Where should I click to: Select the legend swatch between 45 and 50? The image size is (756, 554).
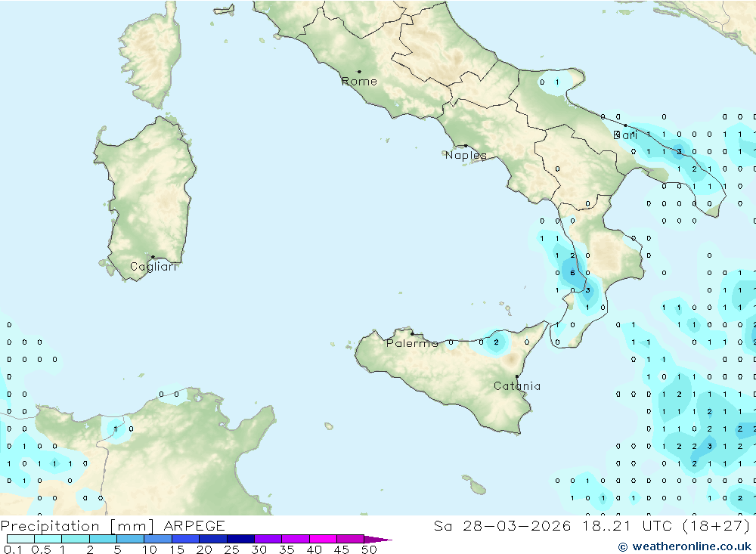pyautogui.click(x=350, y=539)
